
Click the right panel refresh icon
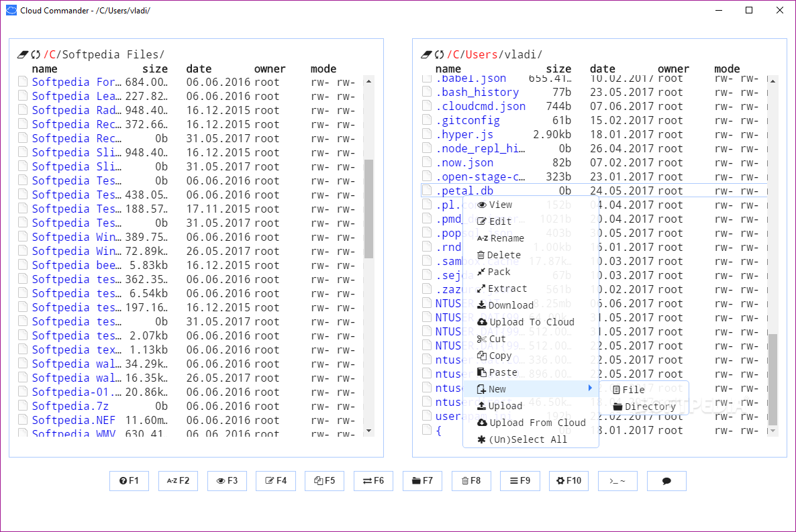439,54
